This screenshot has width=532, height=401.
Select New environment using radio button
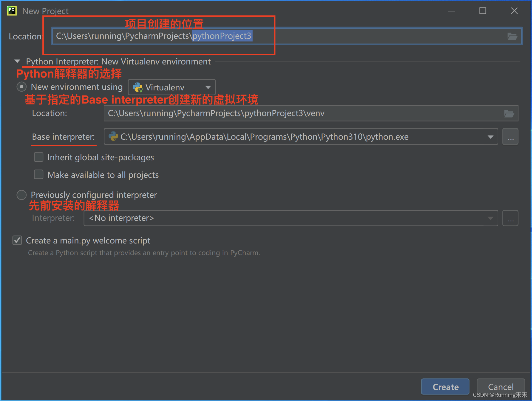click(x=21, y=87)
